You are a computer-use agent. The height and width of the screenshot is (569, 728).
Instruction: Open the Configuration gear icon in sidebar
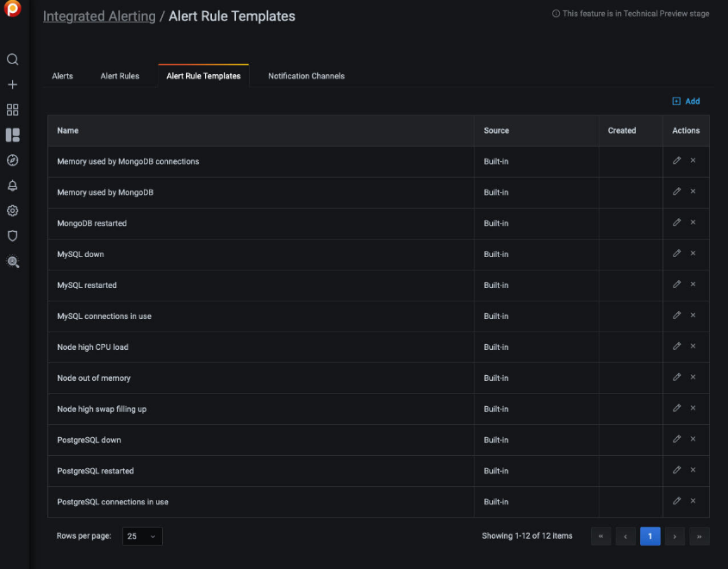point(13,211)
